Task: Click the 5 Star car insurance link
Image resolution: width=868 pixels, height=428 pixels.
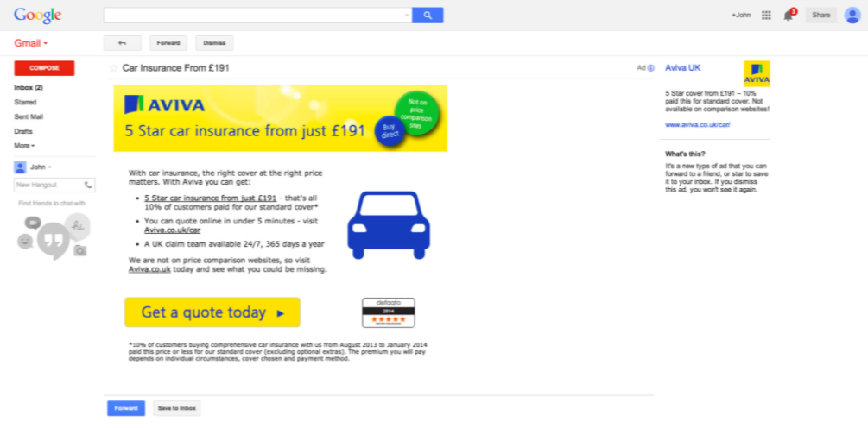Action: tap(211, 198)
